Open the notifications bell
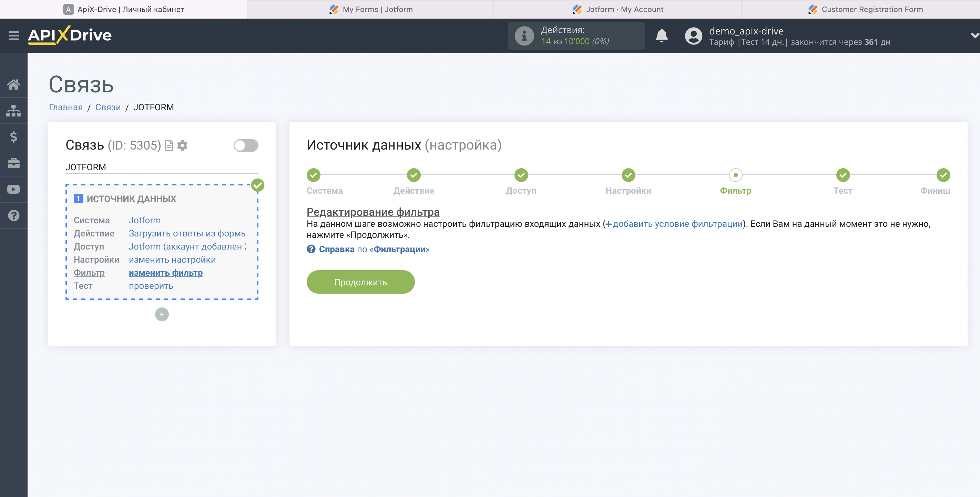Image resolution: width=980 pixels, height=497 pixels. coord(662,36)
